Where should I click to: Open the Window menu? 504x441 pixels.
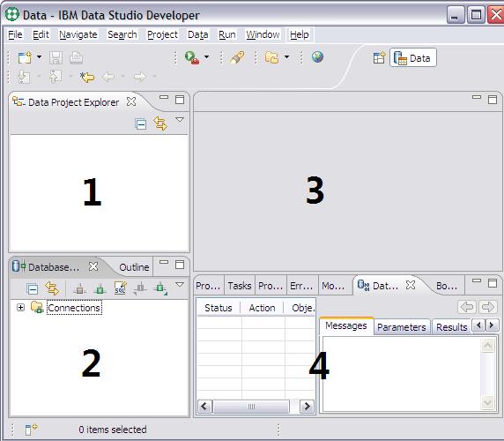[263, 34]
